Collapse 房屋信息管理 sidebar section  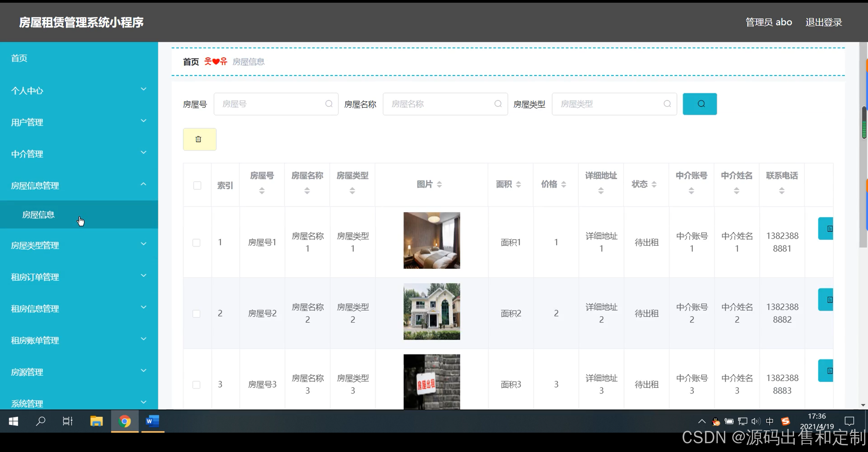(79, 185)
